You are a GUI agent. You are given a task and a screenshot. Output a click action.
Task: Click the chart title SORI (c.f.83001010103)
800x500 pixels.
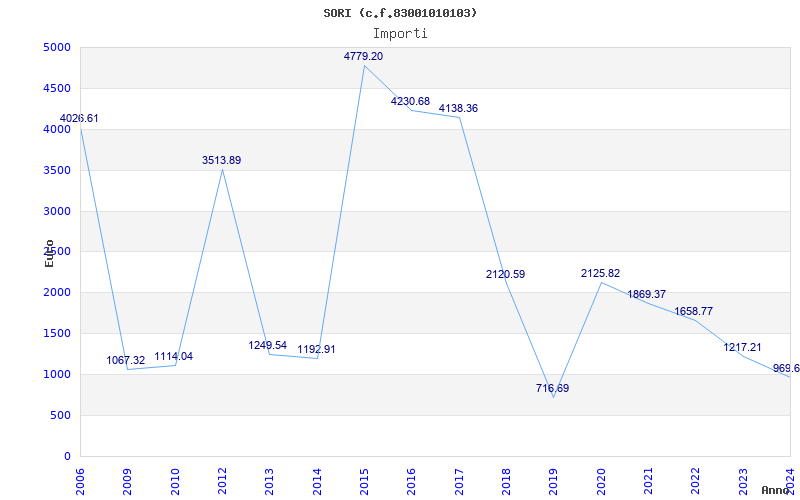(400, 13)
